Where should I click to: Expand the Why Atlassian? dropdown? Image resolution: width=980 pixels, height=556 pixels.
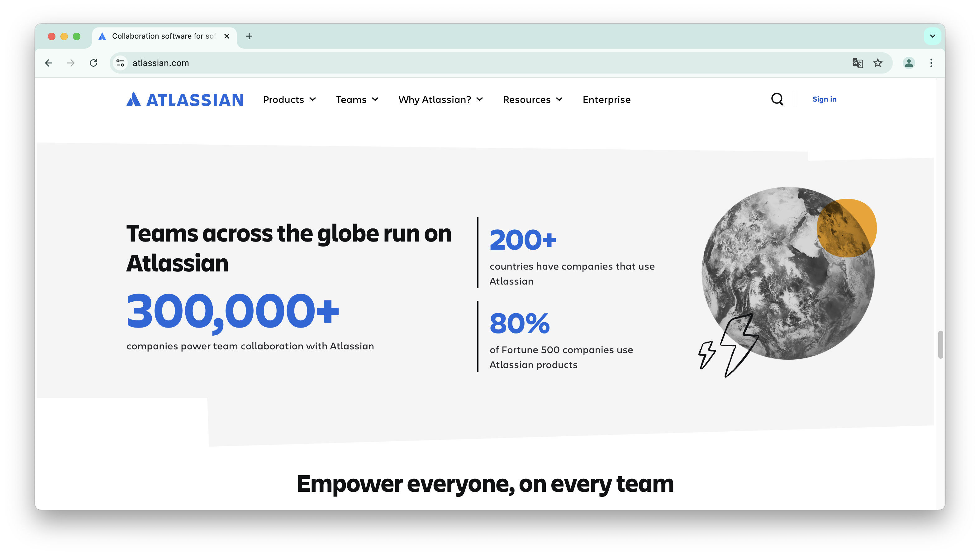[440, 100]
